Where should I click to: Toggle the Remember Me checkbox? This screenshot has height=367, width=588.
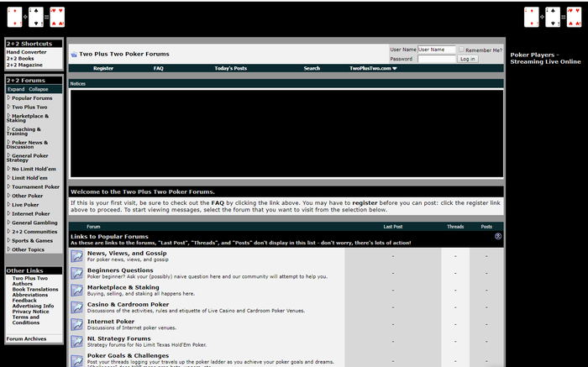(461, 50)
